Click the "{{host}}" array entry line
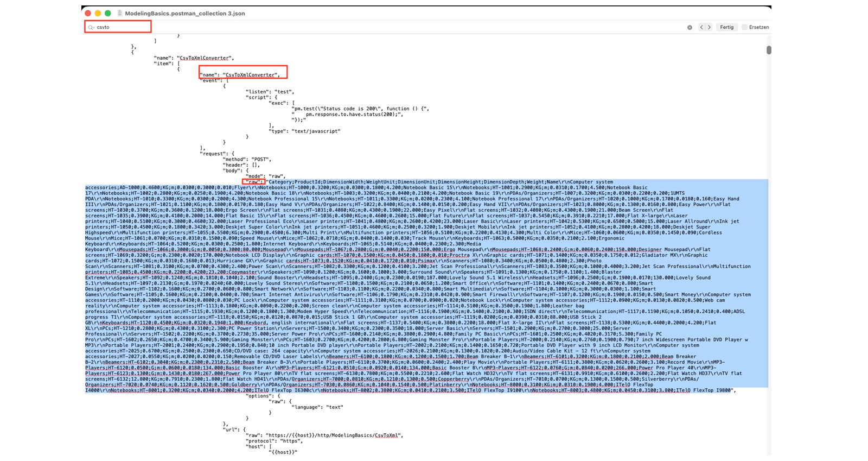 pos(283,452)
